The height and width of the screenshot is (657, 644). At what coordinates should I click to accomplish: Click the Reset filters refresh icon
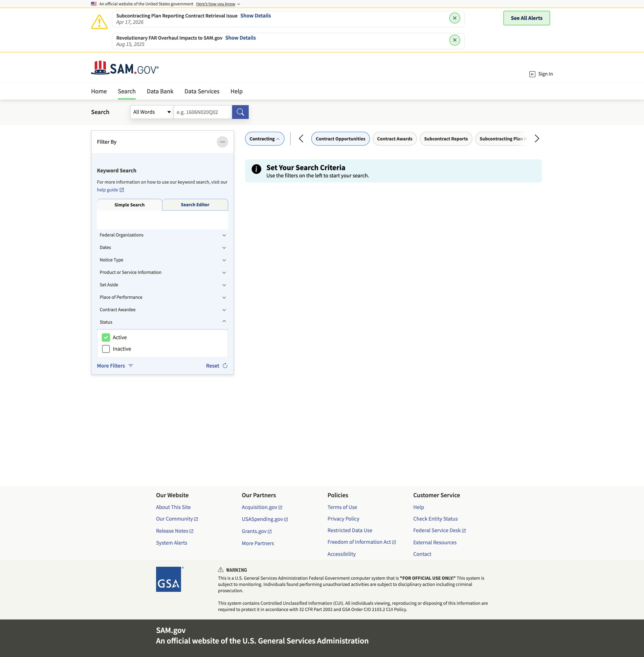click(225, 366)
